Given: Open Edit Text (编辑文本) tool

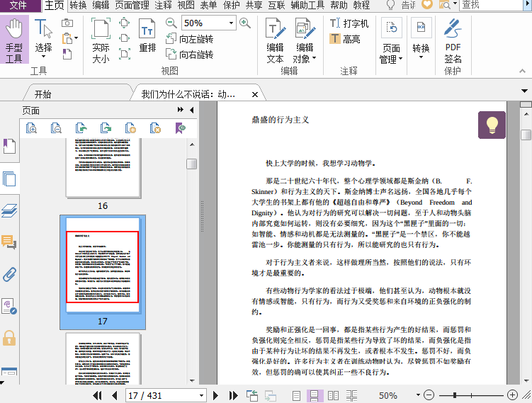Looking at the screenshot, I should coord(275,40).
